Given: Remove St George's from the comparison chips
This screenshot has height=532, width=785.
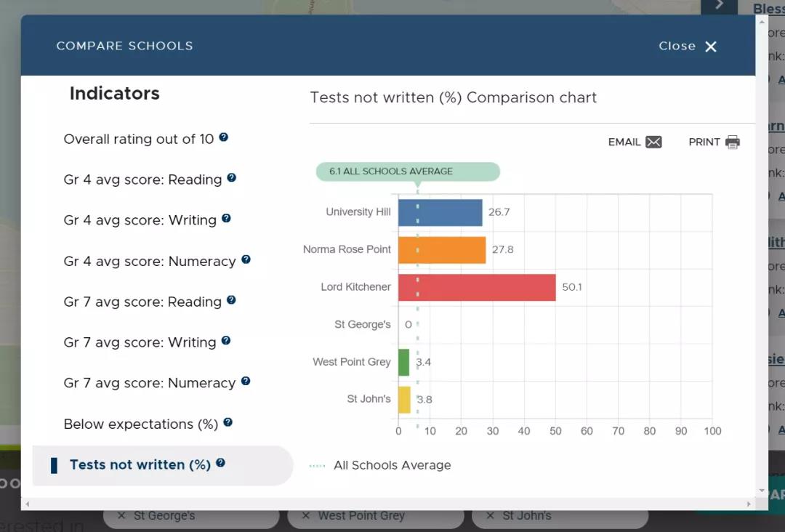Looking at the screenshot, I should pyautogui.click(x=121, y=516).
